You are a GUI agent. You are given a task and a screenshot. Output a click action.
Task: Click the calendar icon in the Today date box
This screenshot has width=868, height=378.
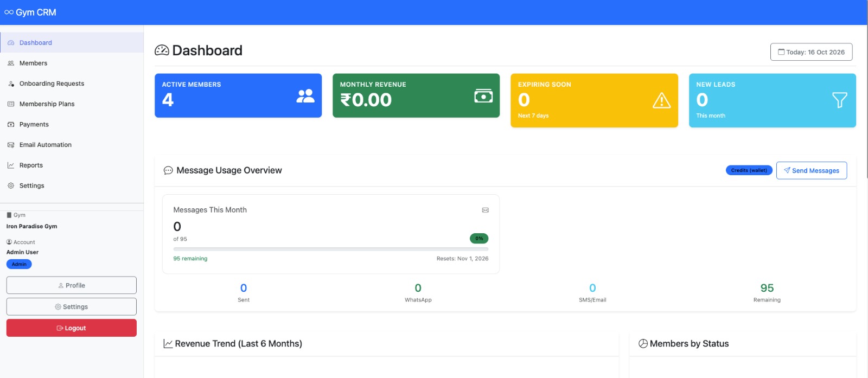pyautogui.click(x=781, y=52)
